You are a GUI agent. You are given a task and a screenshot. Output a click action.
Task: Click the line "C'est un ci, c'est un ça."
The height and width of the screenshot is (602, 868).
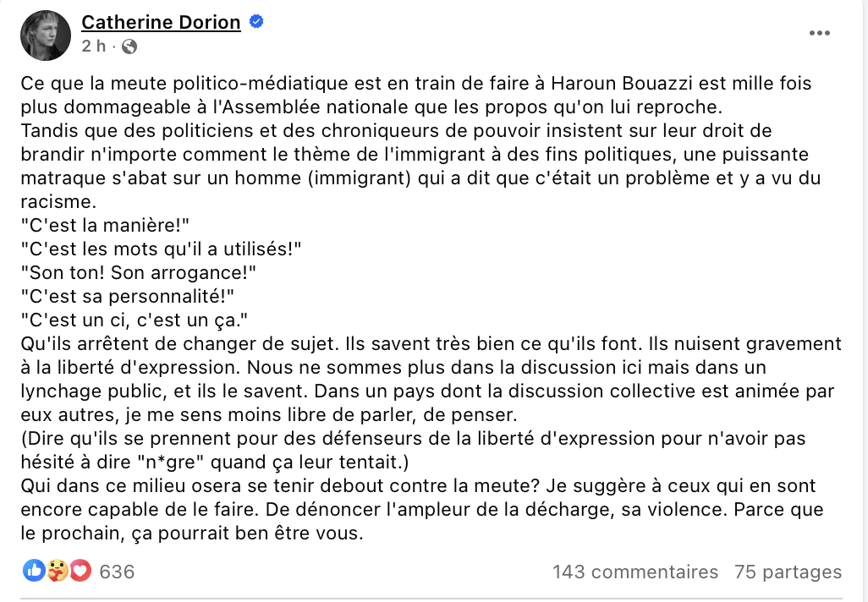click(135, 320)
